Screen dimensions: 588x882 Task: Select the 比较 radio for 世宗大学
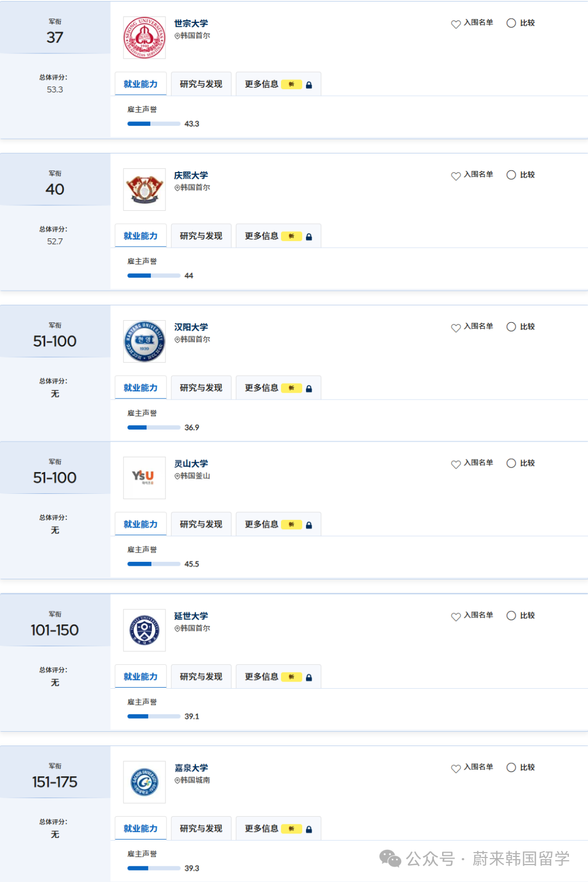pyautogui.click(x=511, y=23)
